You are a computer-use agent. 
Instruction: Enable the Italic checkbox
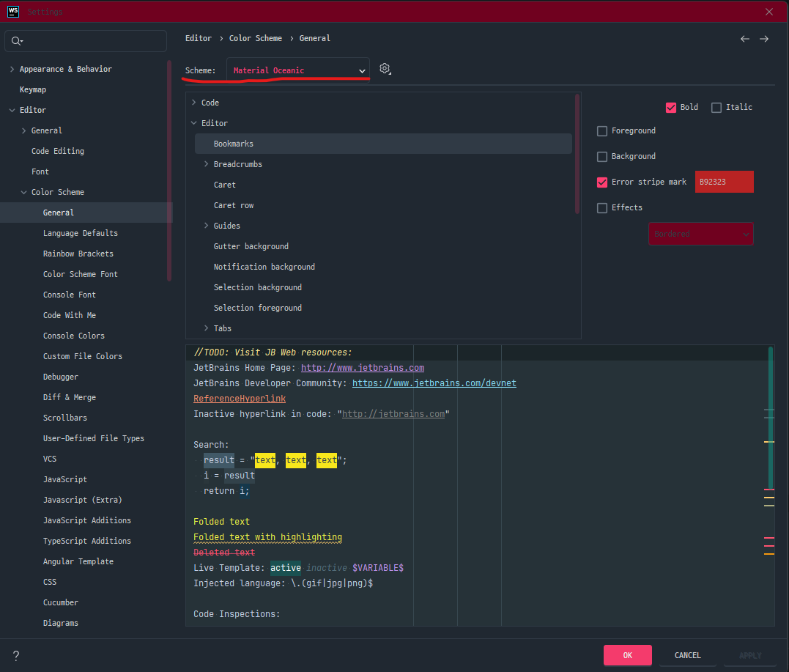pos(716,107)
